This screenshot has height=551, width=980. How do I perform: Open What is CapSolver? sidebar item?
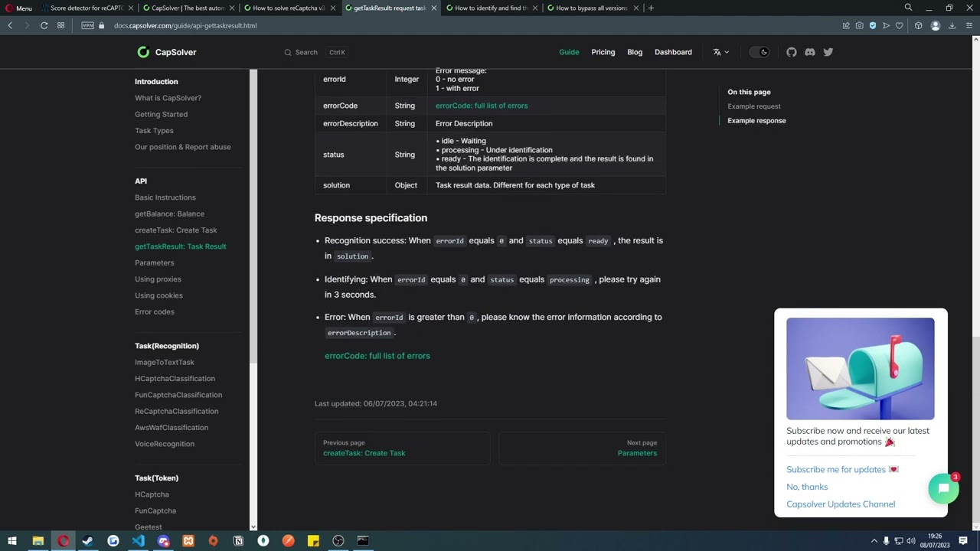(x=168, y=98)
